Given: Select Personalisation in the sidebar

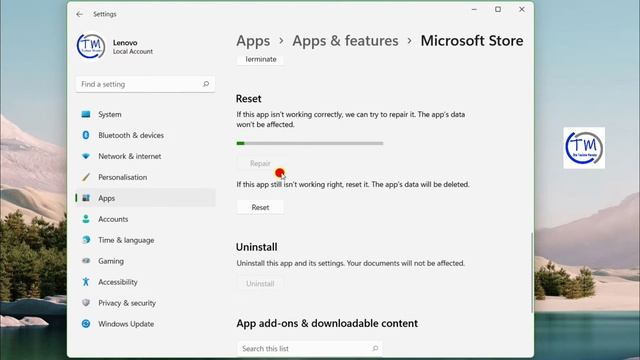Looking at the screenshot, I should pyautogui.click(x=145, y=177).
